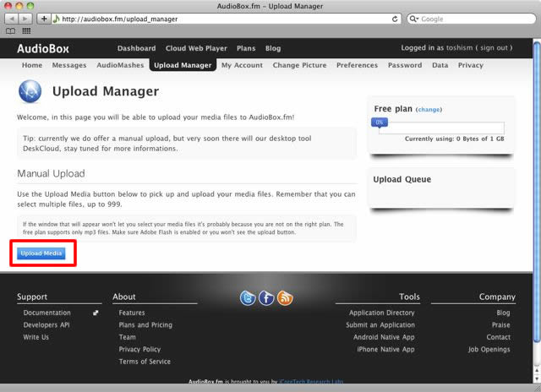
Task: Click the Twitter icon in footer
Action: (248, 298)
